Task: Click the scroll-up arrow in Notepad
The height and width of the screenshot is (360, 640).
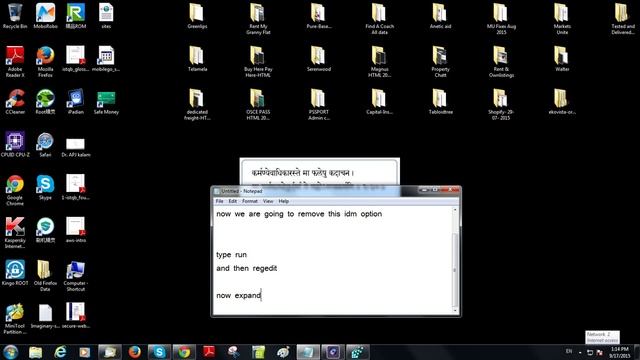Action: click(x=455, y=209)
